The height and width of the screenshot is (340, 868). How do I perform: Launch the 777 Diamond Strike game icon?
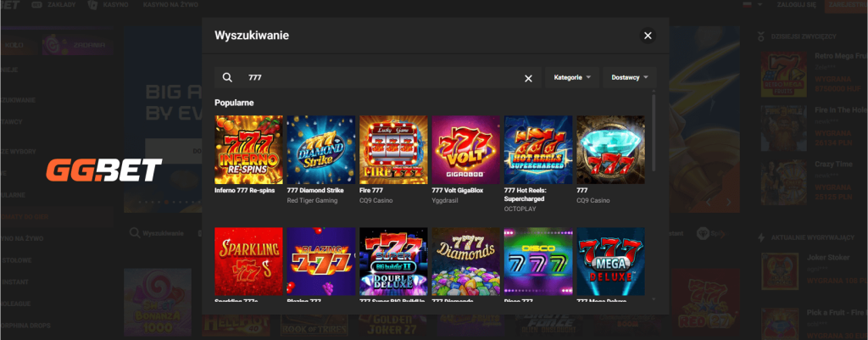[320, 149]
